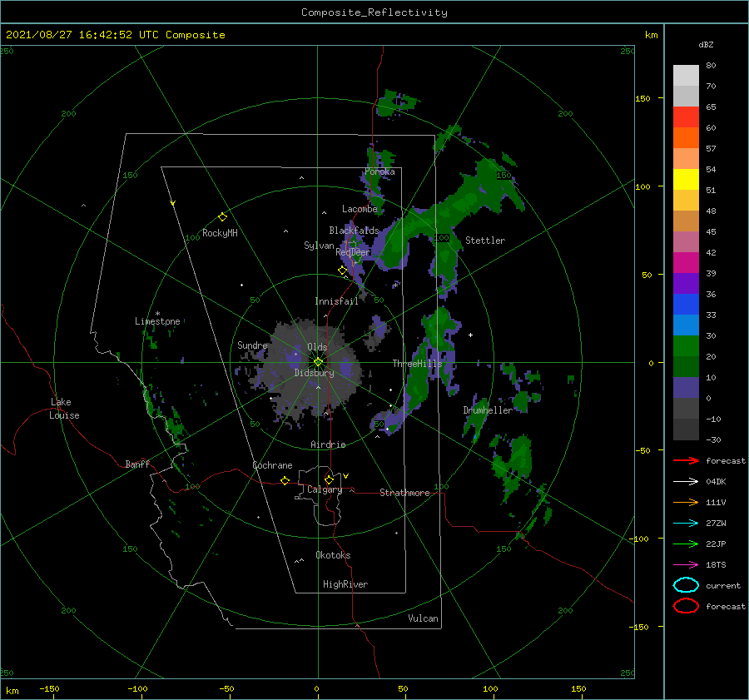Viewport: 749px width, 700px height.
Task: Click the cyan 27ZW arrow in legend
Action: [686, 524]
